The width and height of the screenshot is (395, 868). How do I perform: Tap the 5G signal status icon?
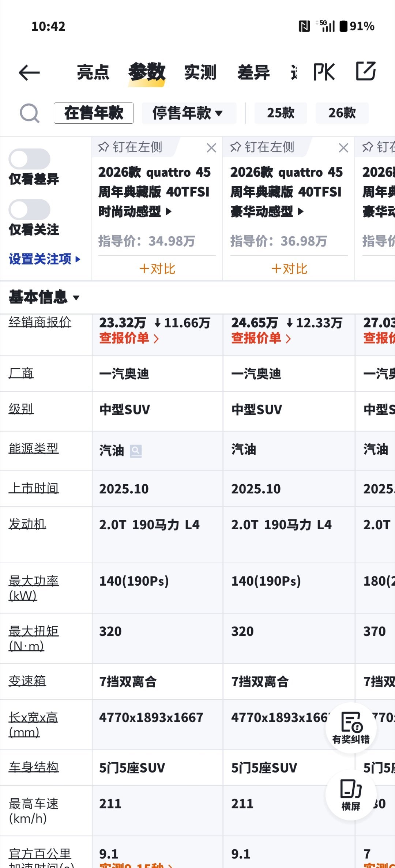(x=326, y=26)
